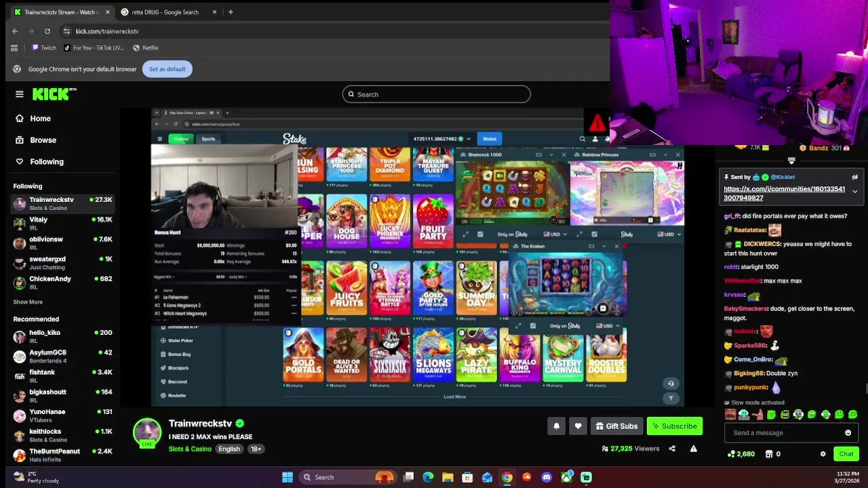Open Chrome apps grid icon

(14, 48)
